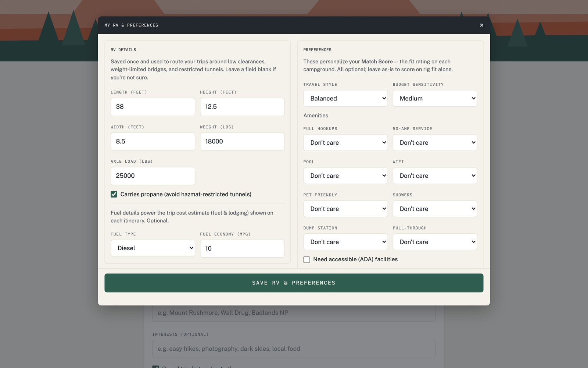Uncheck the Carries propane checkbox
Screen dimensions: 588x368
(x=114, y=194)
